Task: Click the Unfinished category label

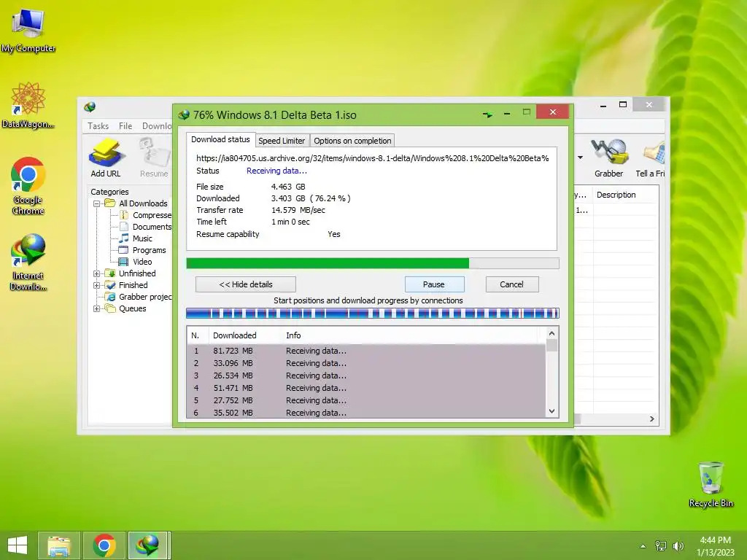Action: coord(137,273)
